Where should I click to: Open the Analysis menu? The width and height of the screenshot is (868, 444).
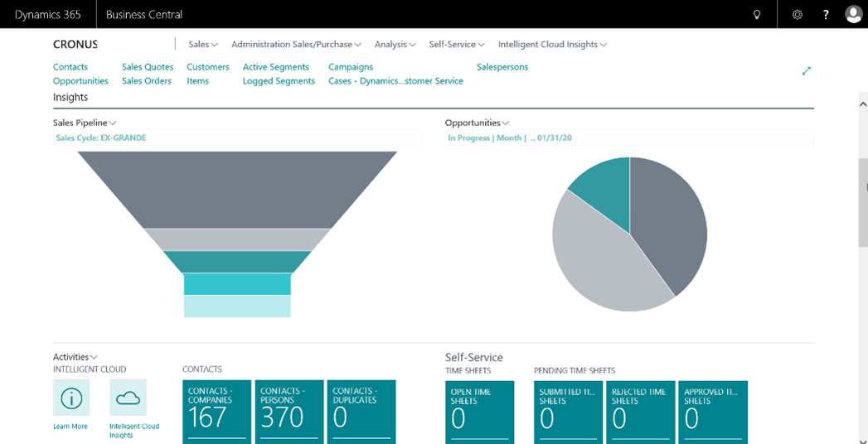[395, 45]
